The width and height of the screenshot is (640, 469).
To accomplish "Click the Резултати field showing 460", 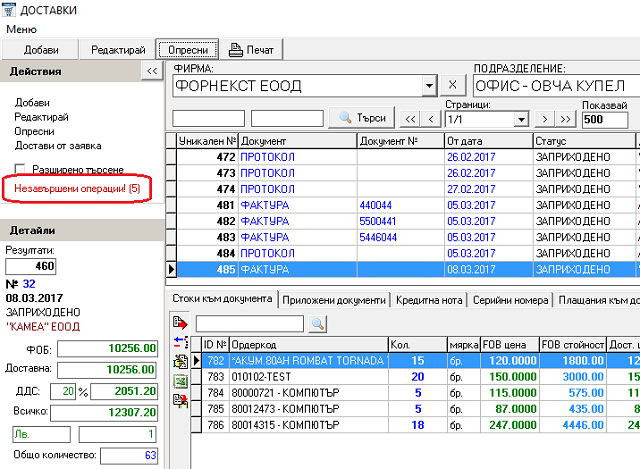I will (x=31, y=266).
